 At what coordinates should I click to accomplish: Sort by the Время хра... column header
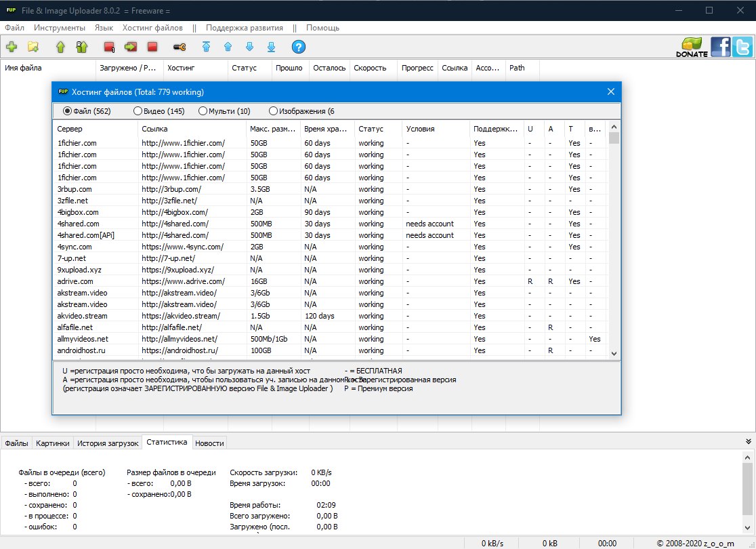pyautogui.click(x=327, y=129)
